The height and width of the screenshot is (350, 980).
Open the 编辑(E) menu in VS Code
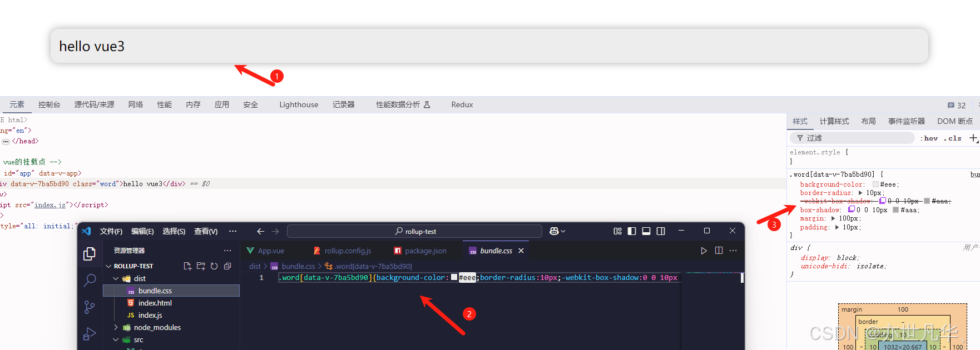[142, 231]
